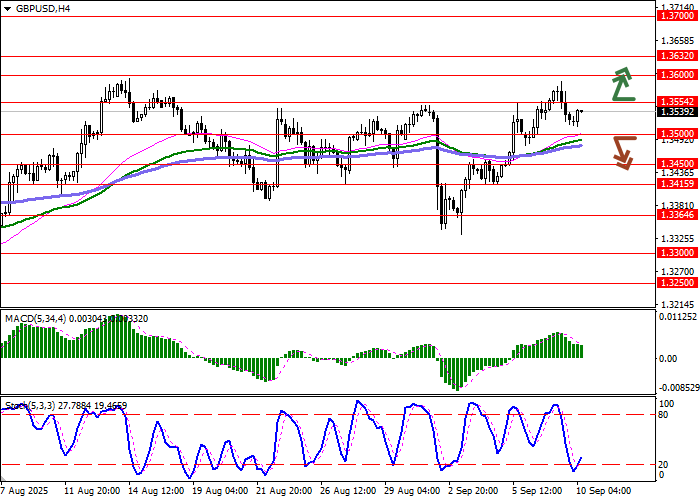Click the Stochastic scale value '100'
This screenshot has height=500, width=700.
[x=667, y=404]
